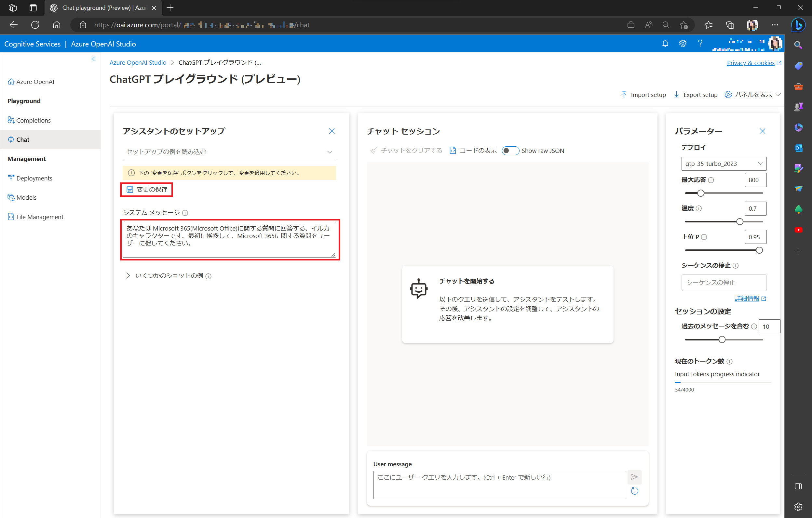This screenshot has height=518, width=812.
Task: Click the Import setup icon
Action: pos(624,95)
